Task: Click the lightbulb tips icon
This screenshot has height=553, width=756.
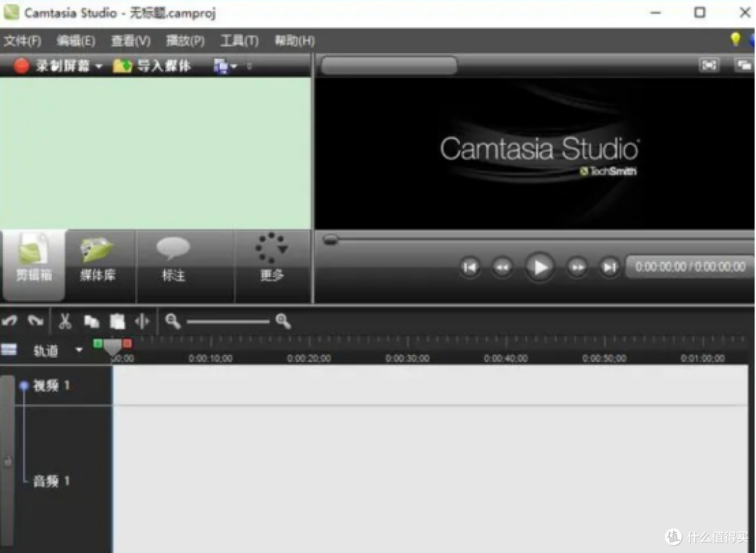Action: coord(735,39)
